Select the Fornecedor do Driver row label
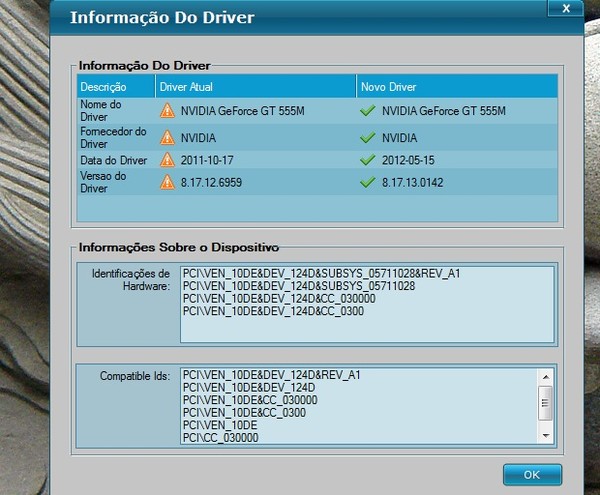 point(113,138)
